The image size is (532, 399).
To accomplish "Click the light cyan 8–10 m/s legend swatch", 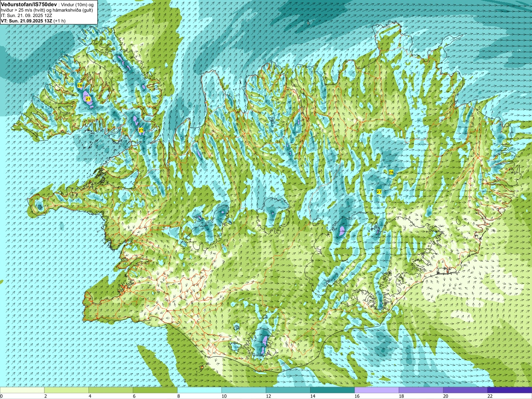I will coord(199,390).
